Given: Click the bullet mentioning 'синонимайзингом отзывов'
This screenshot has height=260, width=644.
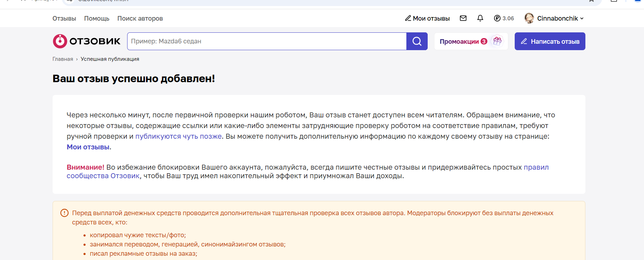Looking at the screenshot, I should click(188, 244).
